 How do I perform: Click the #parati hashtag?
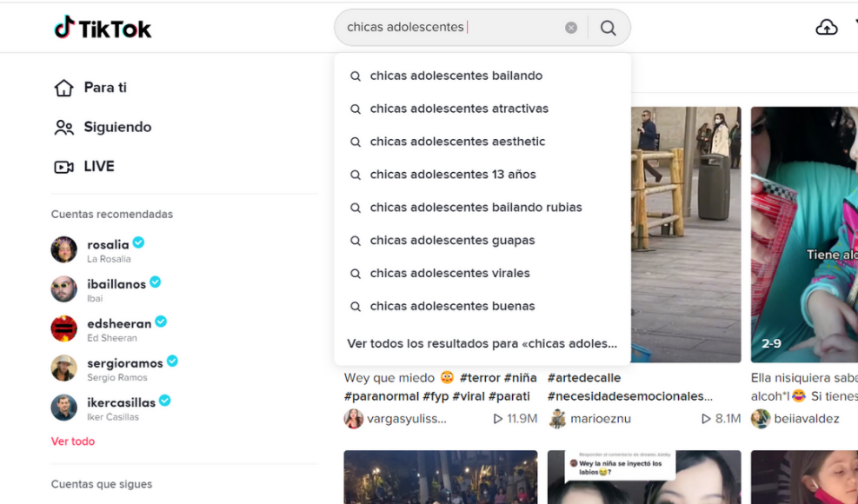coord(509,396)
